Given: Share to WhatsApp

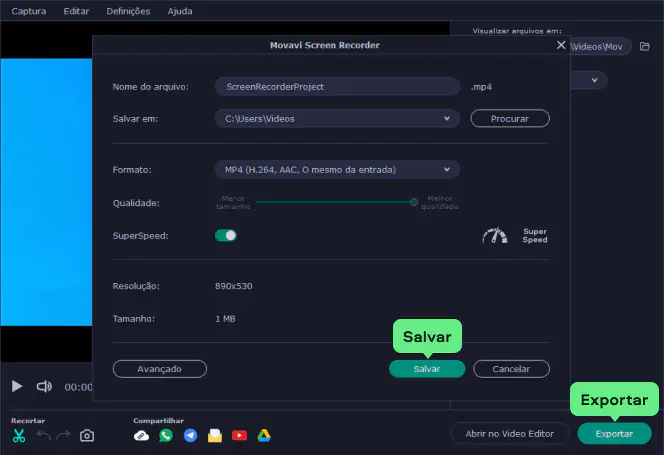Looking at the screenshot, I should (x=166, y=436).
